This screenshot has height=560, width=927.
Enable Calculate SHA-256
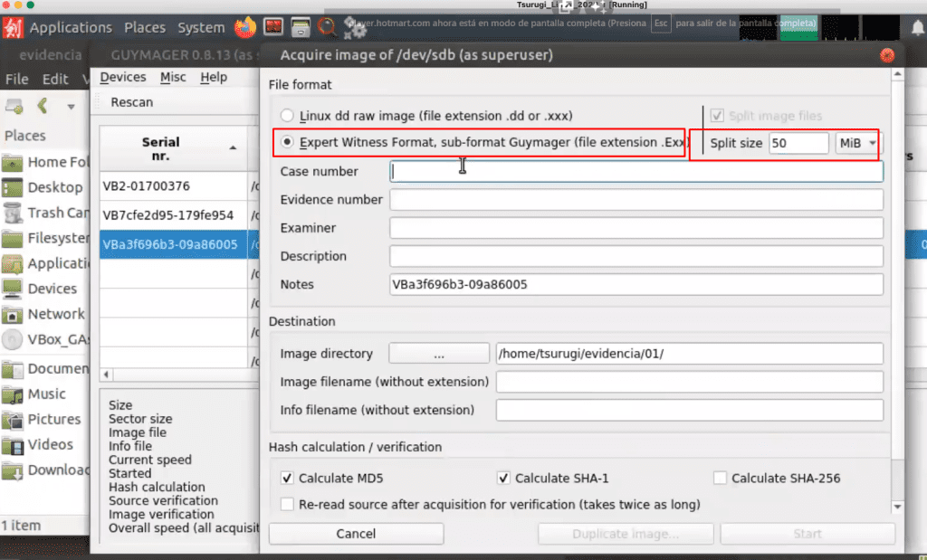click(720, 478)
